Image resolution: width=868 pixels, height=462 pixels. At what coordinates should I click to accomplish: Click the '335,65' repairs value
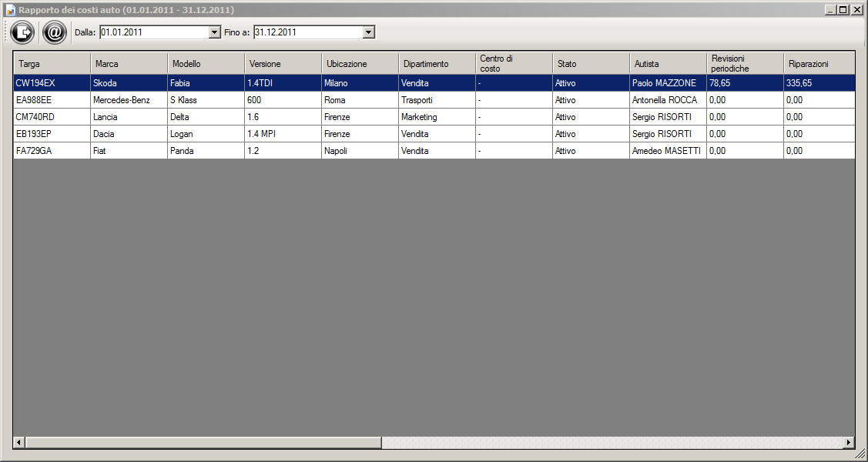pos(819,83)
